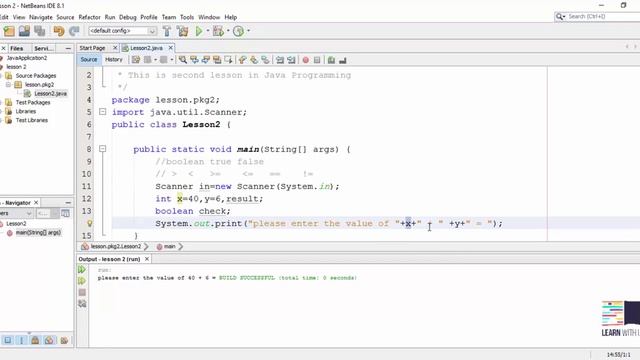Switch to the Services tab
The height and width of the screenshot is (360, 640).
point(43,48)
